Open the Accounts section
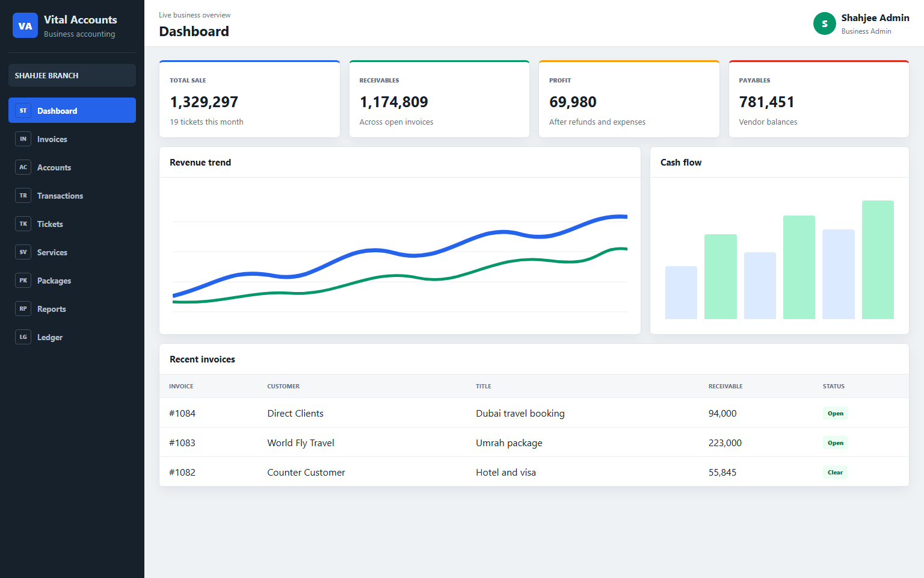The height and width of the screenshot is (578, 924). coord(72,167)
